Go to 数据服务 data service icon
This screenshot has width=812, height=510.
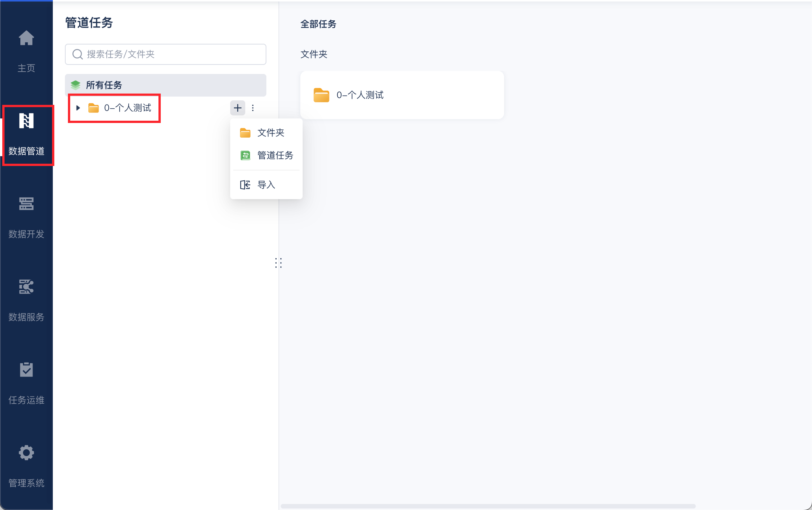tap(26, 287)
